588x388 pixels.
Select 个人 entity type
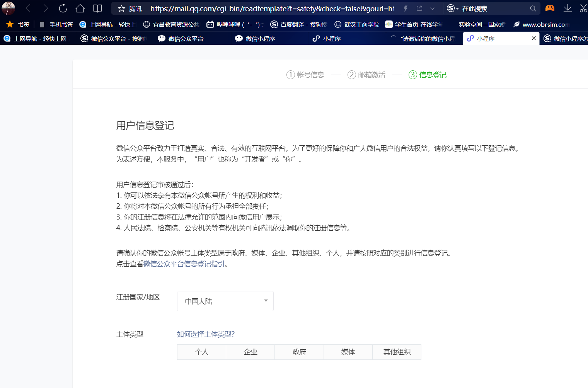coord(202,352)
